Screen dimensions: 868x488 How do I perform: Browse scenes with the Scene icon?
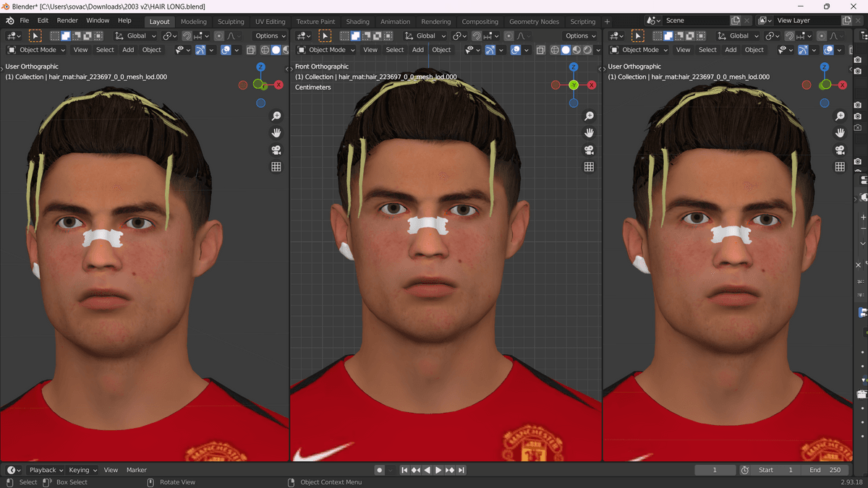tap(654, 21)
